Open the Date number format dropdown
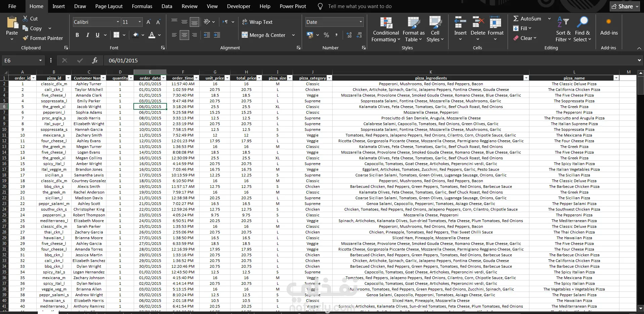The width and height of the screenshot is (644, 314). tap(361, 22)
